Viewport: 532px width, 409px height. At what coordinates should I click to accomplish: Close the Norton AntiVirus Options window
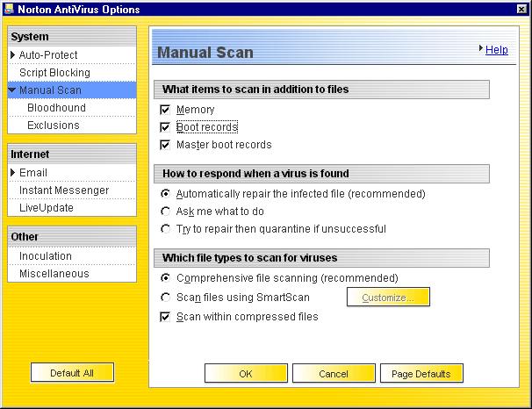[521, 9]
